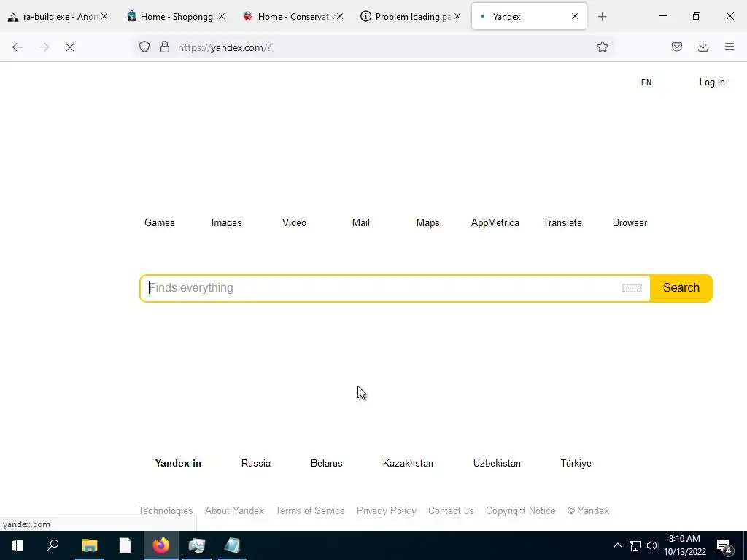Close the Home - Shopongg tab
Viewport: 747px width, 560px height.
tap(222, 16)
